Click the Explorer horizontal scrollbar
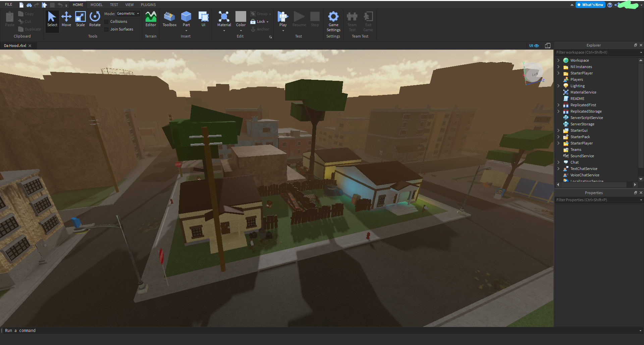Image resolution: width=644 pixels, height=345 pixels. point(593,184)
